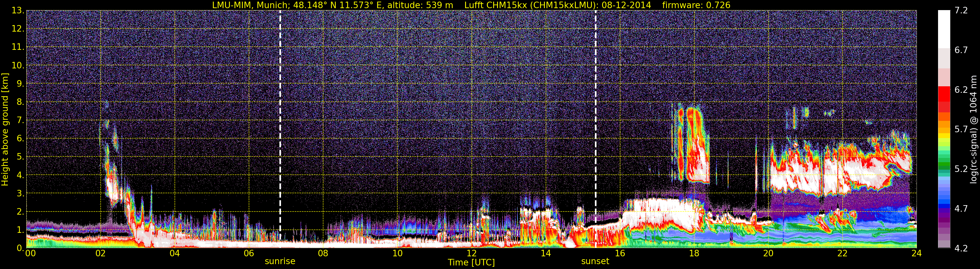Click the Height above ground [km] label

click(x=5, y=129)
